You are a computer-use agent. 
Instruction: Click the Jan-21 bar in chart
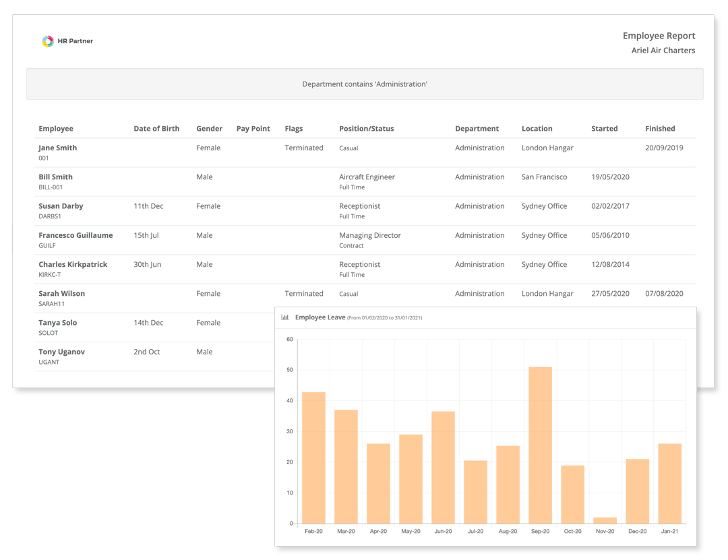pyautogui.click(x=669, y=483)
